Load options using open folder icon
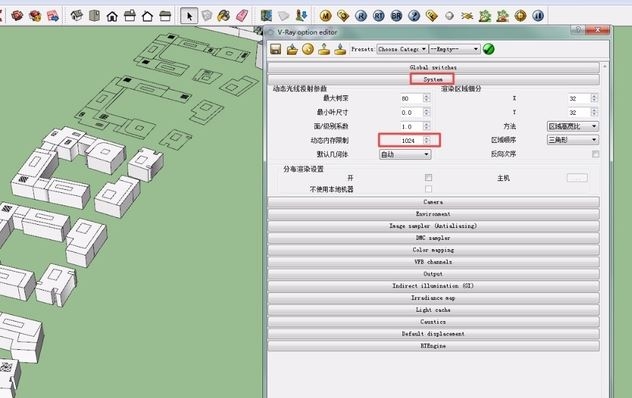This screenshot has width=632, height=398. click(292, 49)
